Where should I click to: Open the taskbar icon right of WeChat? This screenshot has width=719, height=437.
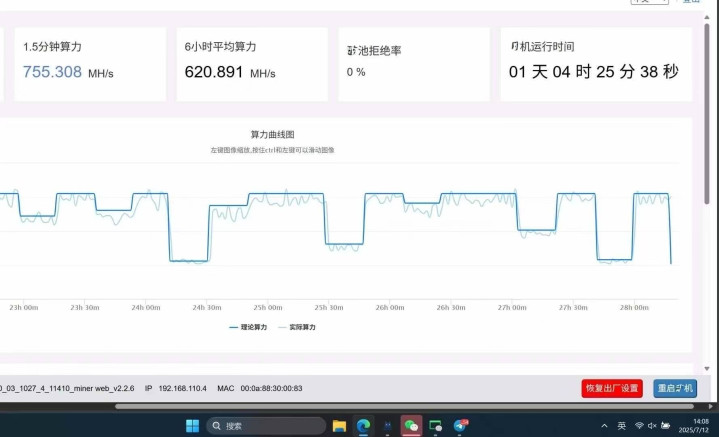(x=436, y=426)
